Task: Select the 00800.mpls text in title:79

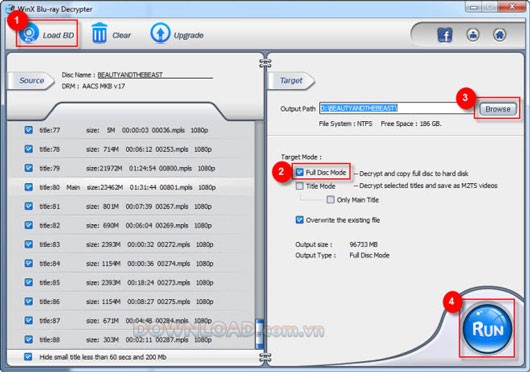Action: (175, 168)
